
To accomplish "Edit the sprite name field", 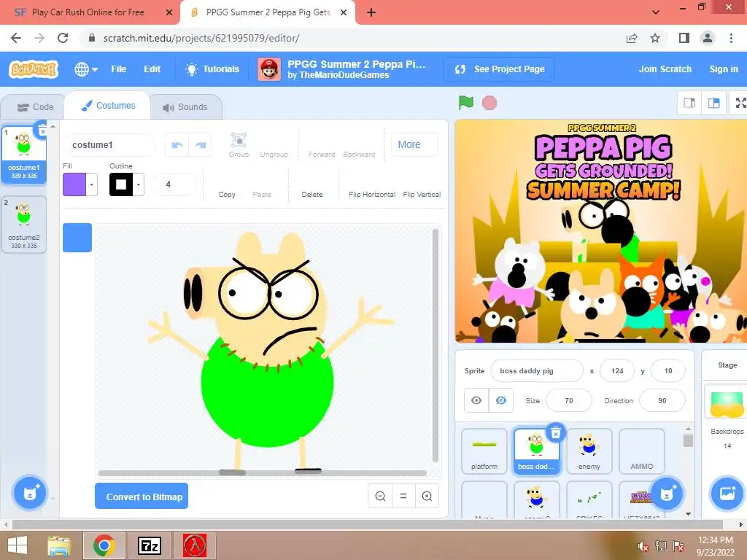I will pyautogui.click(x=536, y=371).
